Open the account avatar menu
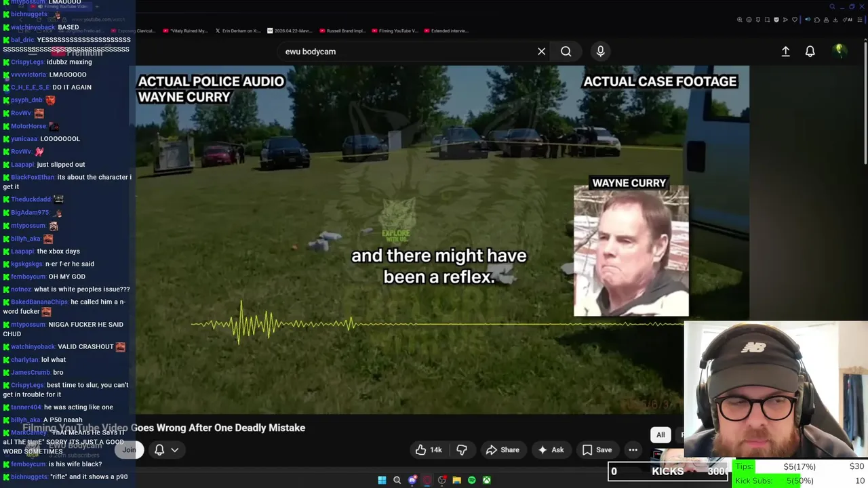Screen dimensions: 868x488 [840, 51]
